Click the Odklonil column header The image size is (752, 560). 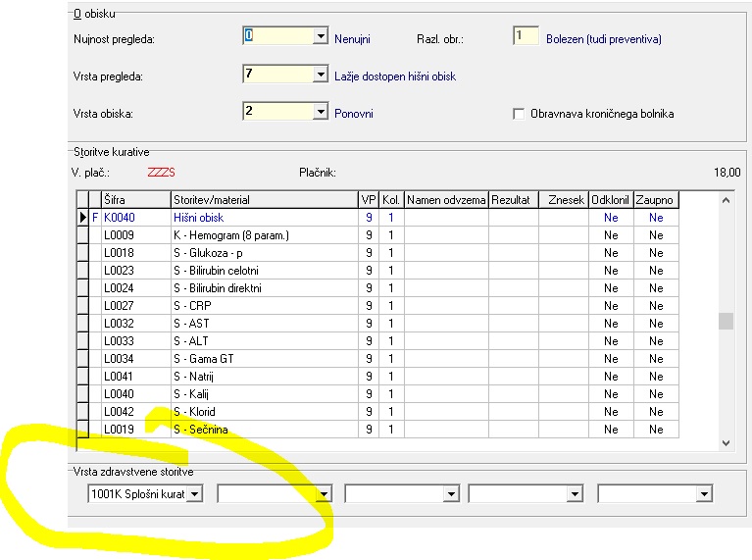pos(611,200)
